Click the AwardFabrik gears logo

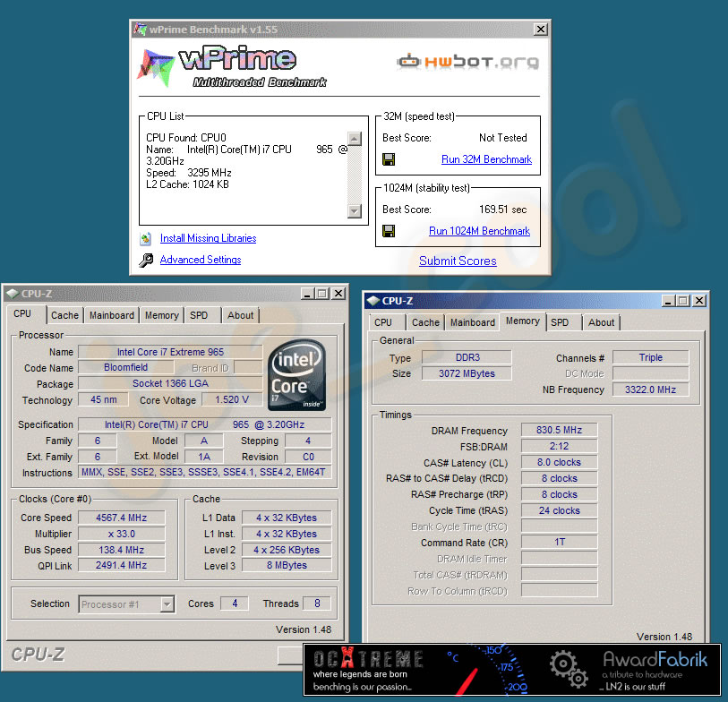coord(569,669)
